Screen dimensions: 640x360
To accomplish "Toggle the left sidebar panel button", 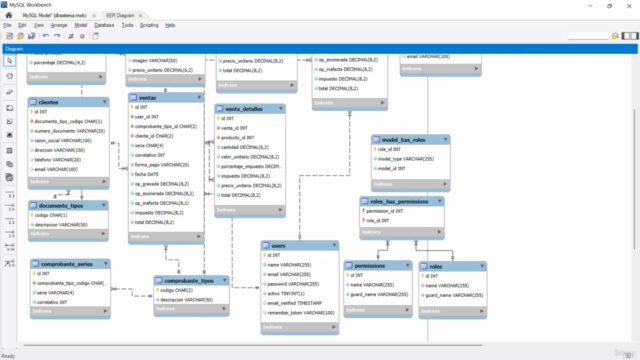I will (626, 36).
